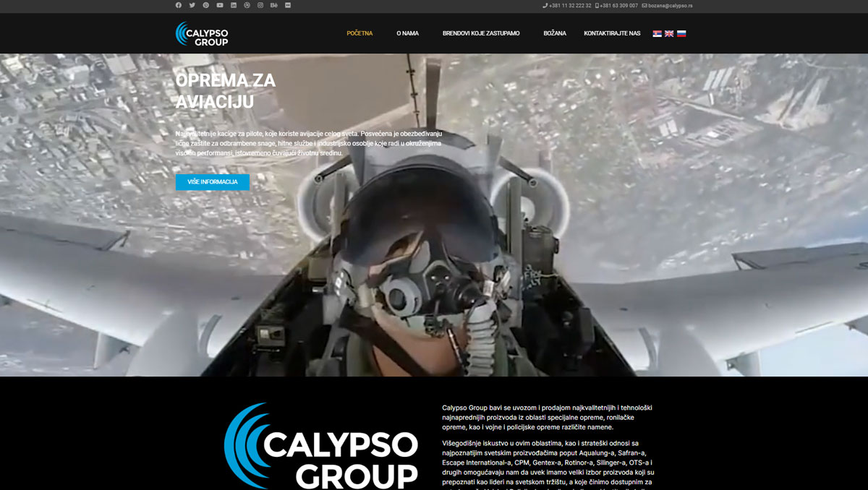Visit the Pinterest profile icon
The image size is (868, 490).
pos(206,5)
